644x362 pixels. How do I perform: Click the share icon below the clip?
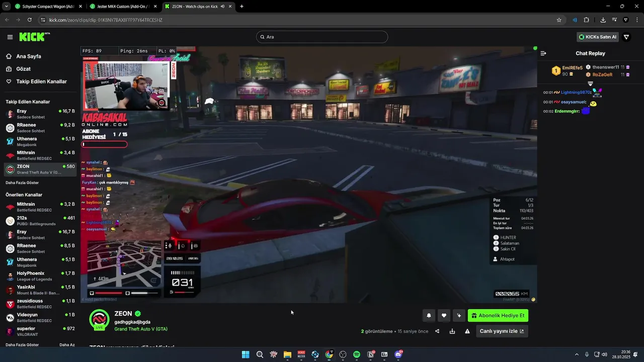437,331
